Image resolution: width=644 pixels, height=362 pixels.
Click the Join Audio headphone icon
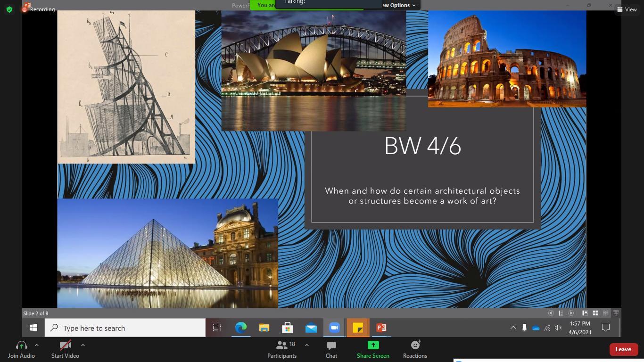(x=21, y=346)
